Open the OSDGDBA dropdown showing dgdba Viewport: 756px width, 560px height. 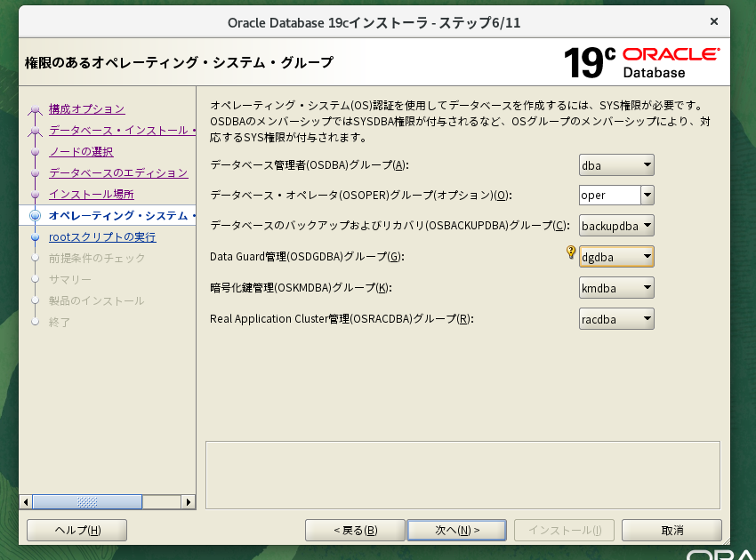[x=616, y=256]
